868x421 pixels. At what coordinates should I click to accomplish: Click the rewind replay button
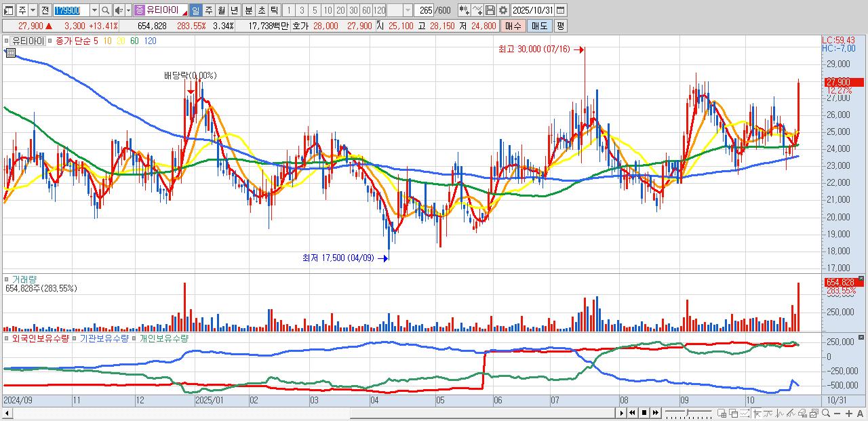click(x=632, y=413)
